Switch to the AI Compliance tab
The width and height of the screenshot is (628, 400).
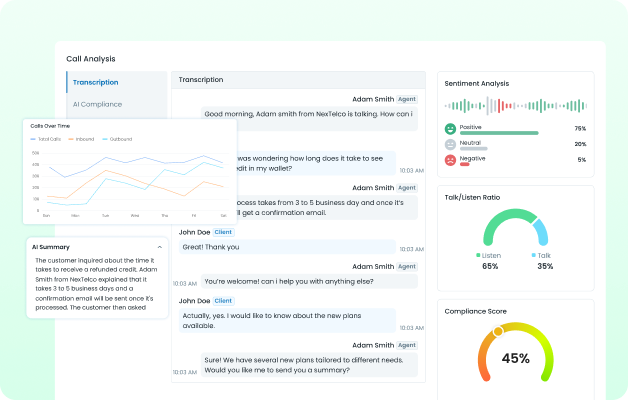click(x=97, y=104)
